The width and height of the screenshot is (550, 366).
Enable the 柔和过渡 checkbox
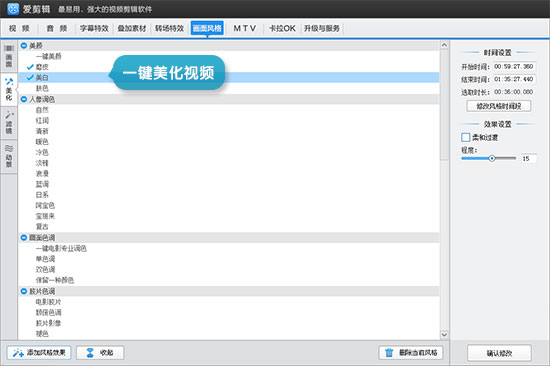(465, 137)
